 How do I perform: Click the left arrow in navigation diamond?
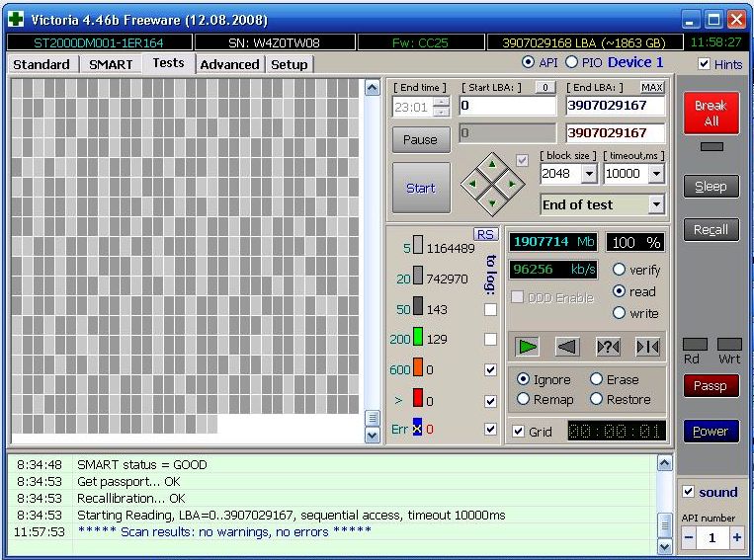pyautogui.click(x=472, y=184)
